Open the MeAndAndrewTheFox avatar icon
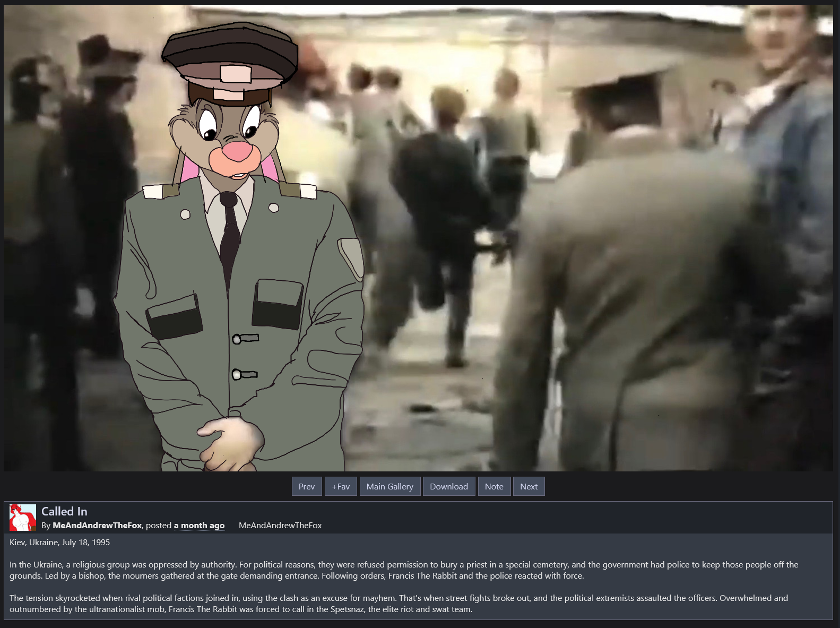 23,518
